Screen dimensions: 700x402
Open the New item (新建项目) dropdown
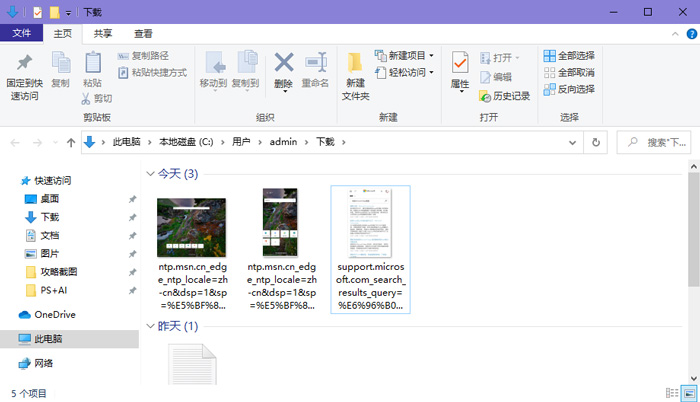(x=404, y=56)
